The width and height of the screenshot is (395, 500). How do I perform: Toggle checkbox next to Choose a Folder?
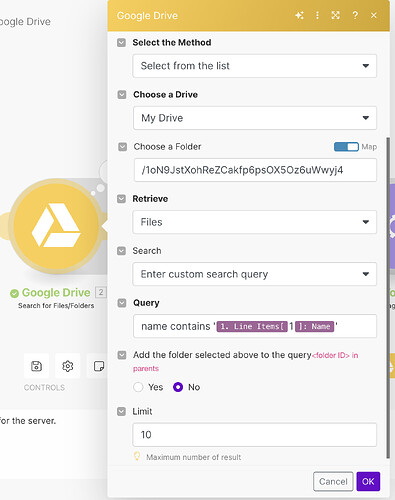click(122, 147)
